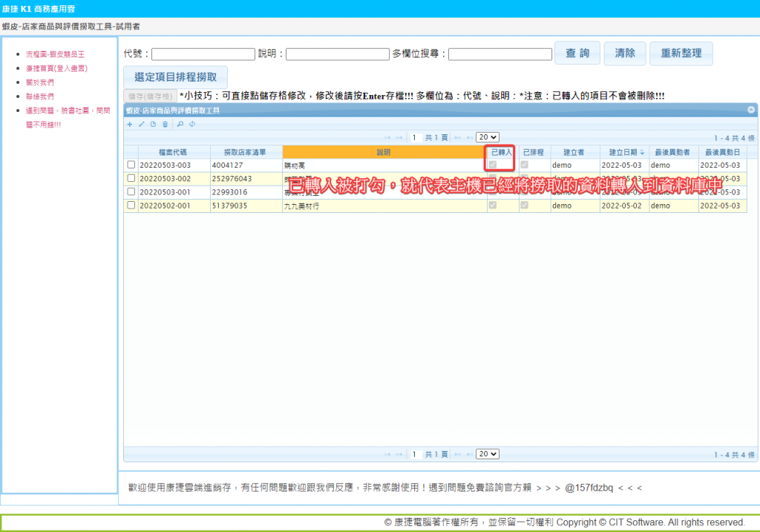The image size is (760, 532).
Task: Click the 重新整理 refresh button
Action: pyautogui.click(x=681, y=53)
